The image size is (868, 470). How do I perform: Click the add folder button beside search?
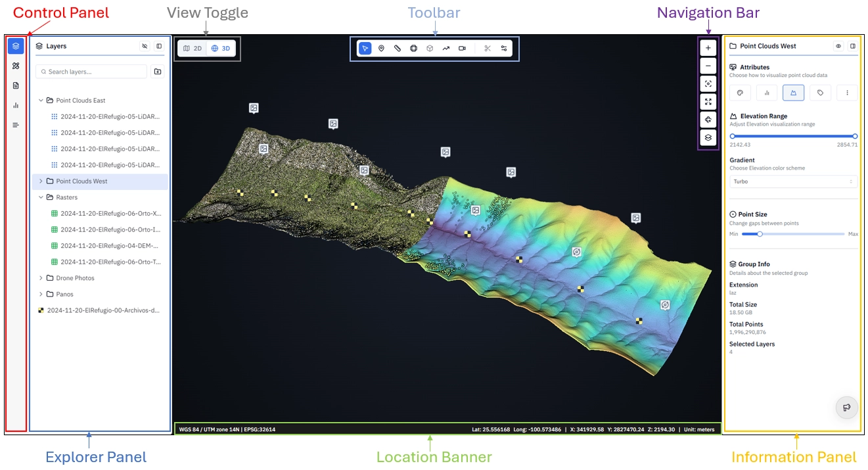click(x=157, y=72)
